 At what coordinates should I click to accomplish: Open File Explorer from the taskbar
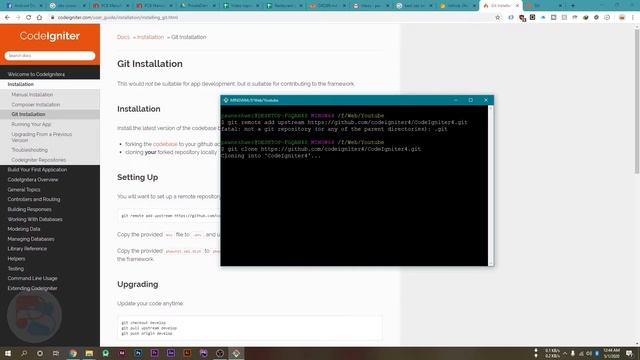coord(89,353)
